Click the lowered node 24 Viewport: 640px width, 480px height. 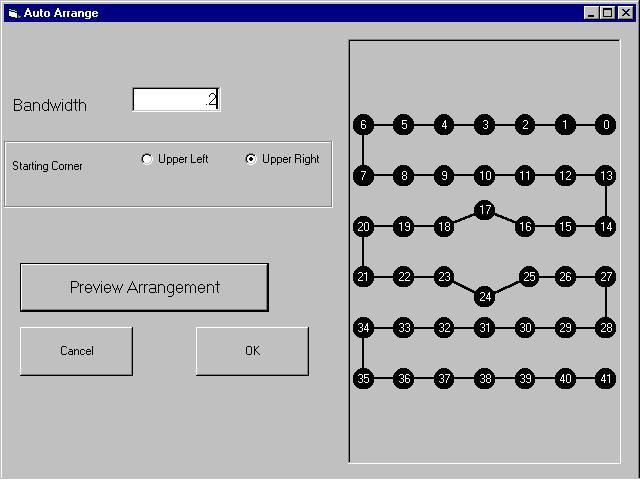point(484,296)
